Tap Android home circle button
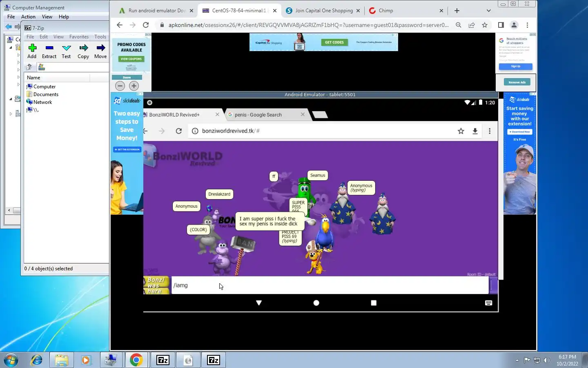Screen dimensions: 588x368 (x=316, y=303)
